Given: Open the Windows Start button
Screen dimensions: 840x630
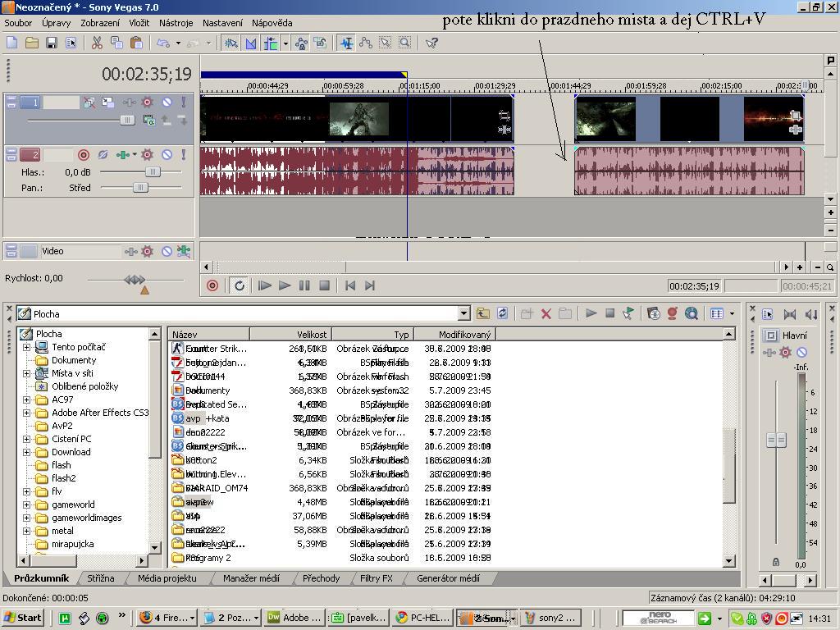Looking at the screenshot, I should click(23, 618).
